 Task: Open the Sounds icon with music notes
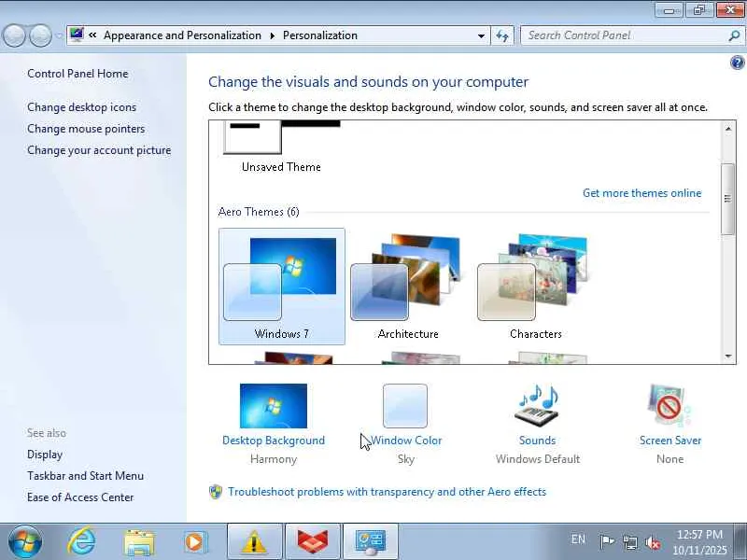point(538,406)
